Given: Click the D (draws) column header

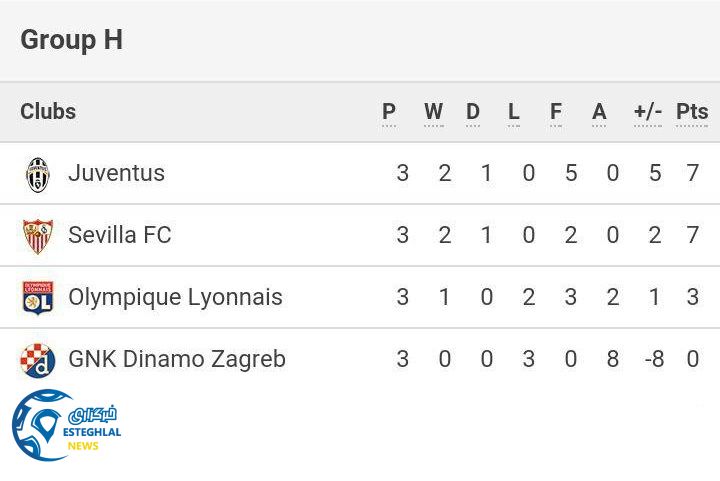Looking at the screenshot, I should pos(473,112).
